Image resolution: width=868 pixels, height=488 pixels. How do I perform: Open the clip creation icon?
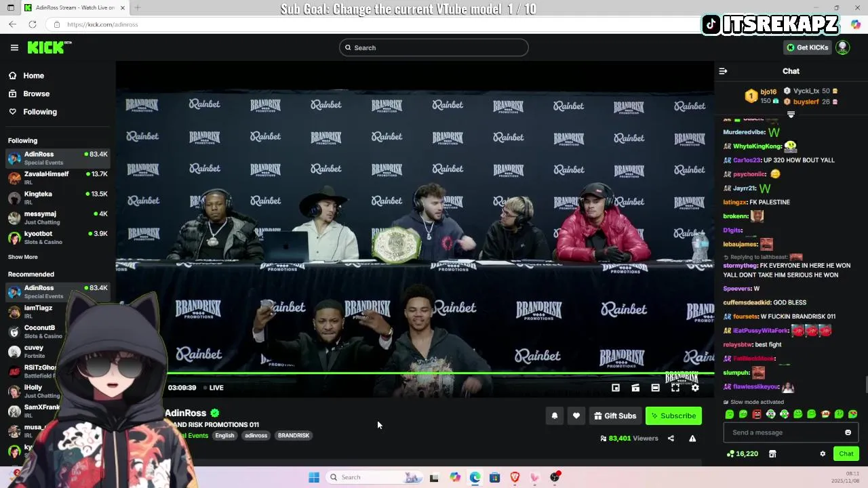point(635,388)
